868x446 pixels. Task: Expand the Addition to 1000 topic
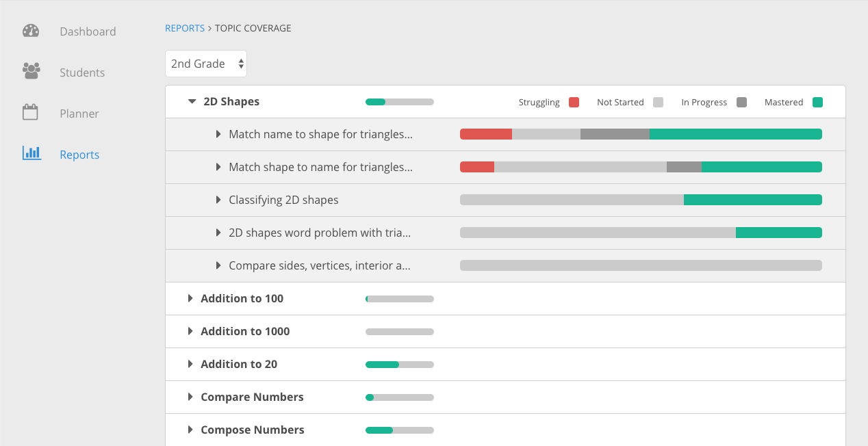coord(190,332)
